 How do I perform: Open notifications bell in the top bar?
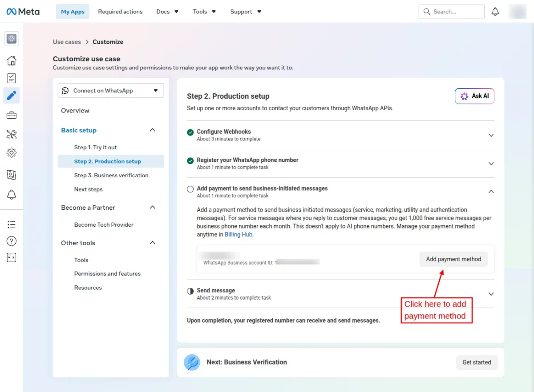pos(495,12)
